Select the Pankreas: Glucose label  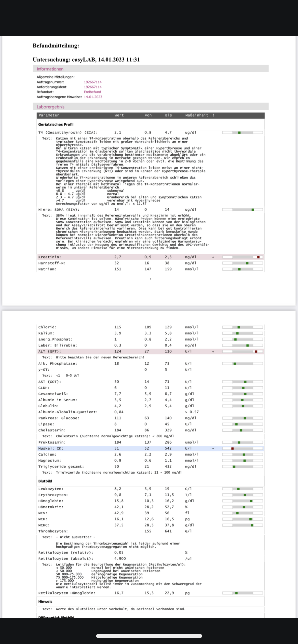point(59,418)
